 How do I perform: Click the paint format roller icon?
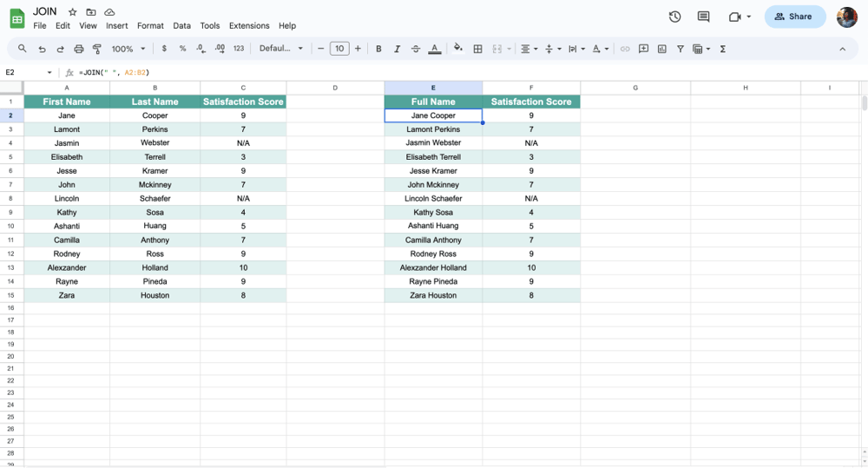tap(97, 49)
